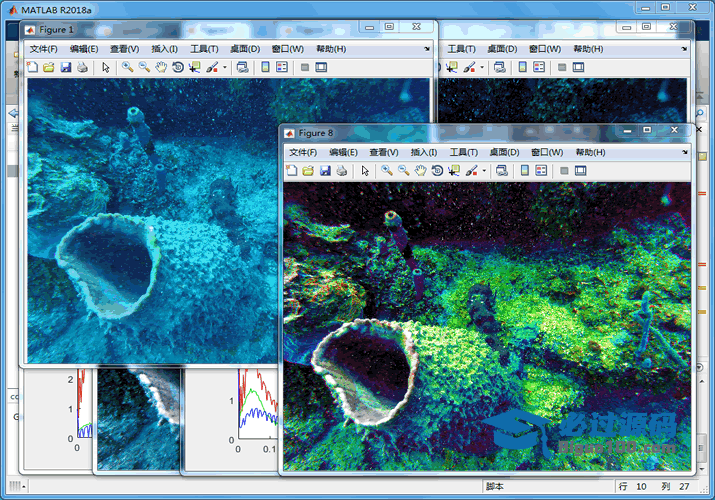Select Pan hand tool in Figure 8
Image resolution: width=715 pixels, height=500 pixels.
coord(421,171)
